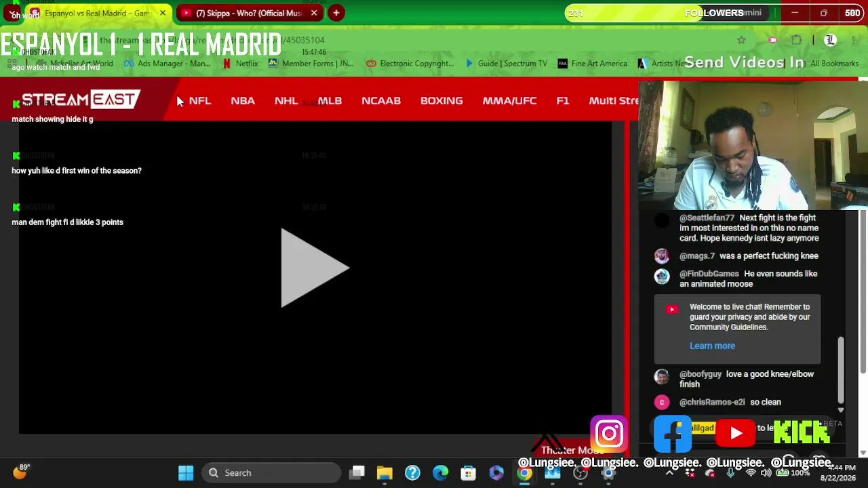868x488 pixels.
Task: Click the @Seattlefan77 username in chat
Action: [x=707, y=218]
